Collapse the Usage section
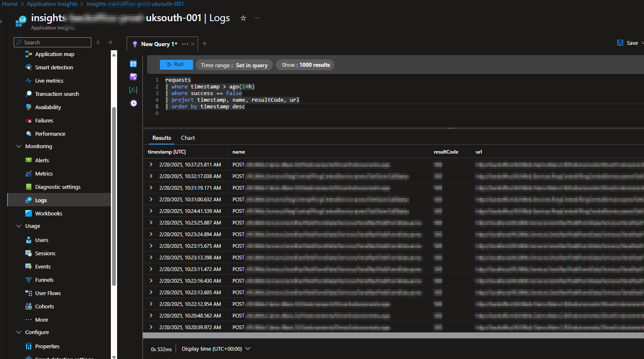The image size is (644, 359). 18,226
